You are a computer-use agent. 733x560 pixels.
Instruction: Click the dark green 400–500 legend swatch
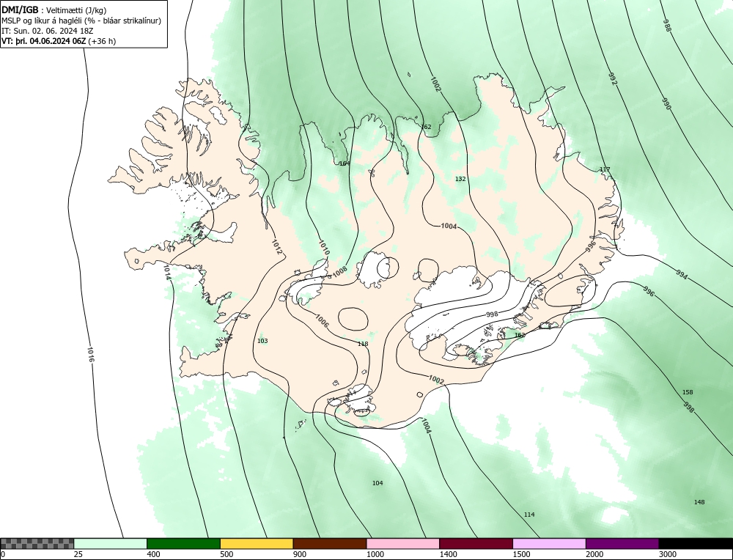pos(183,544)
